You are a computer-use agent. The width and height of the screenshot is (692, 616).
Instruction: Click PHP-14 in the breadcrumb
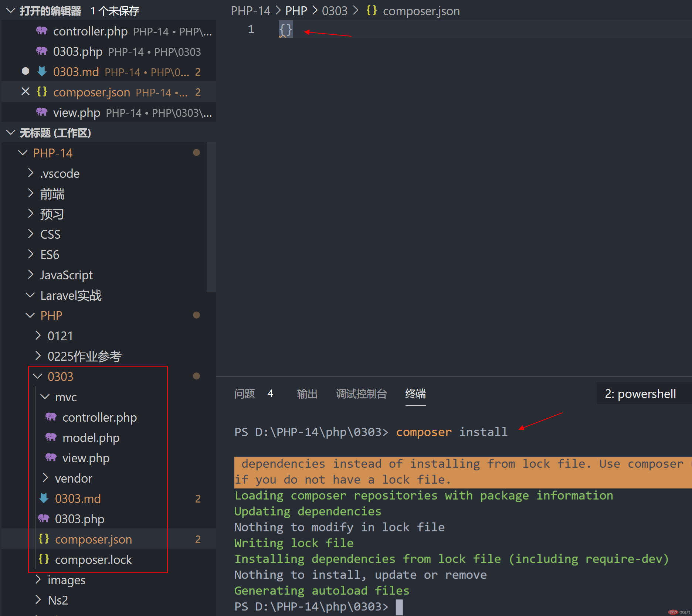[251, 11]
